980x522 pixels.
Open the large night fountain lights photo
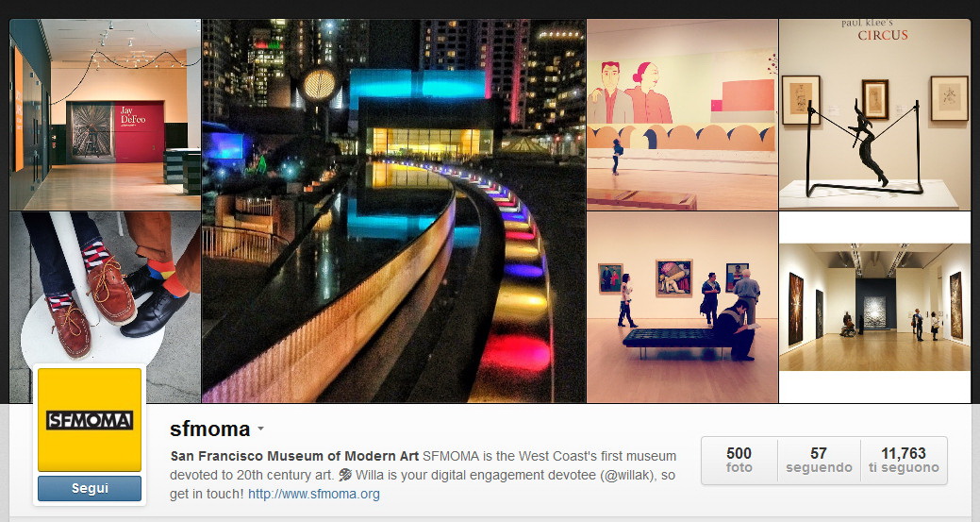[x=393, y=210]
